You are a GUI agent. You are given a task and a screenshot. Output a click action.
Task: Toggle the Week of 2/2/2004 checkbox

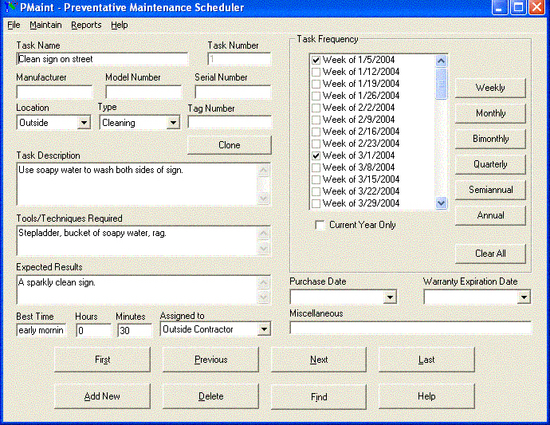(316, 108)
